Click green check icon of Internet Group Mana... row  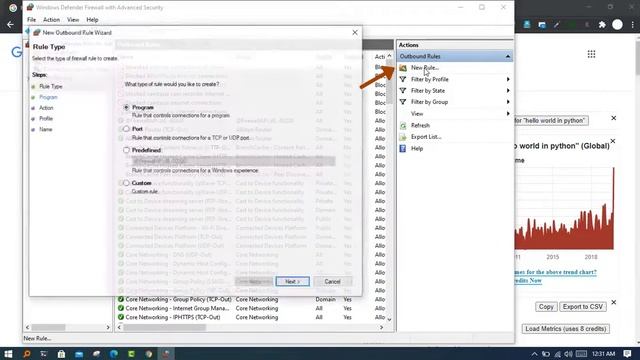pyautogui.click(x=121, y=308)
